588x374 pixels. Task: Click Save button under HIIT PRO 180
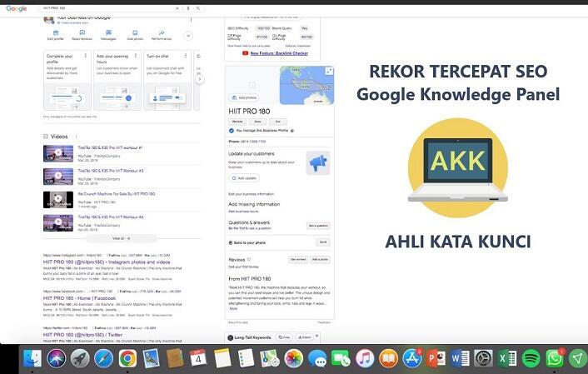(257, 122)
